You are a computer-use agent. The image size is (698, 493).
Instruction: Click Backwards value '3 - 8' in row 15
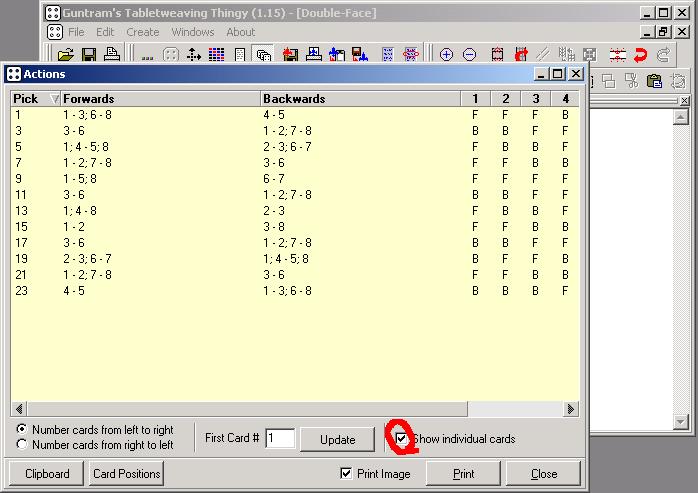pyautogui.click(x=274, y=227)
